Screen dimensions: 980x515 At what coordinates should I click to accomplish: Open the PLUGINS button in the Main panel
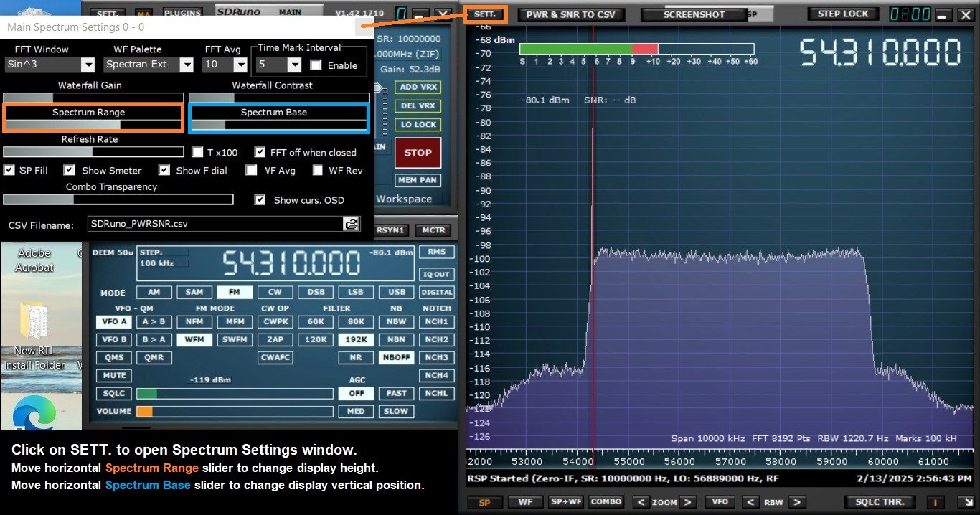[x=182, y=13]
